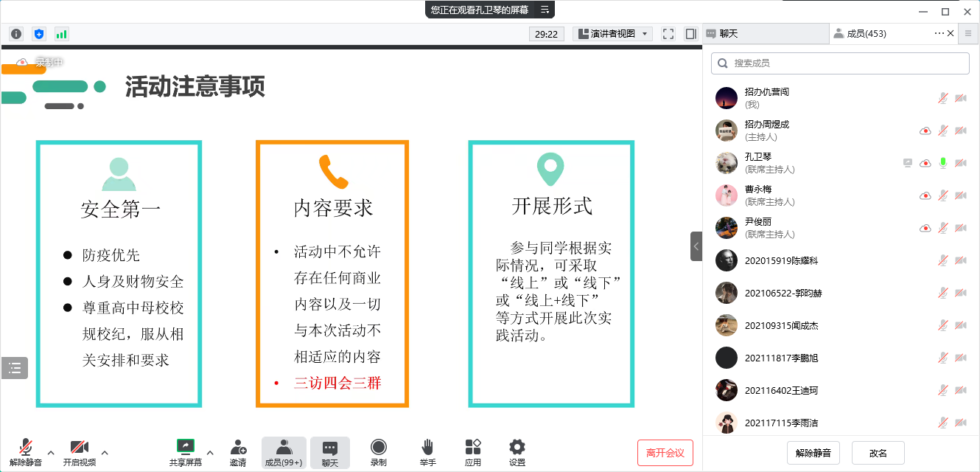Check the green network signal icon
The height and width of the screenshot is (472, 980).
pyautogui.click(x=61, y=34)
